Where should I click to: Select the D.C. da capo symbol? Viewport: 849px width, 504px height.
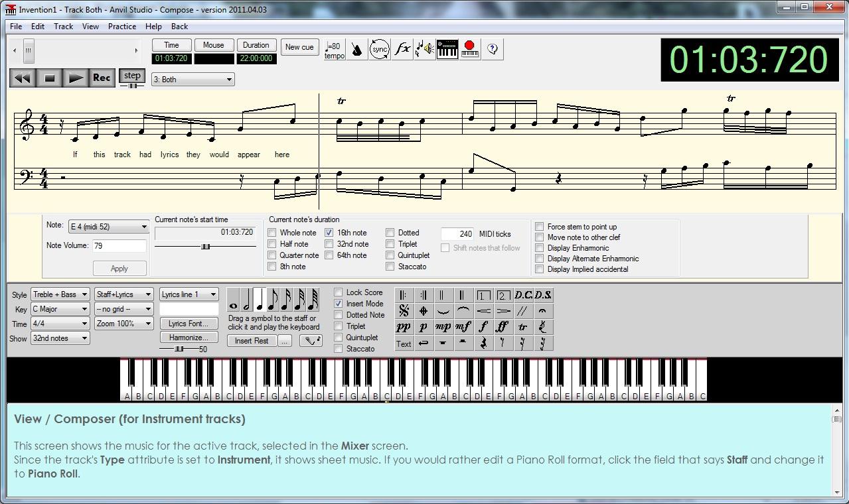pyautogui.click(x=523, y=295)
